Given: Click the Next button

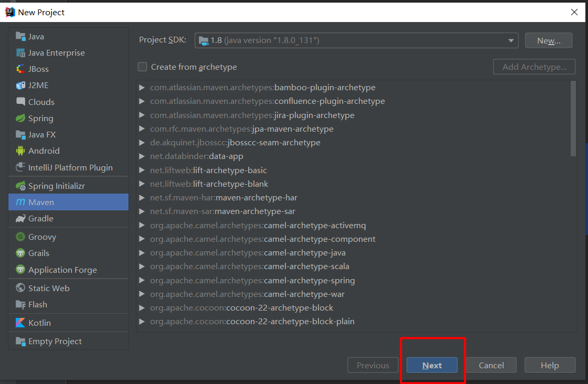Looking at the screenshot, I should 432,365.
